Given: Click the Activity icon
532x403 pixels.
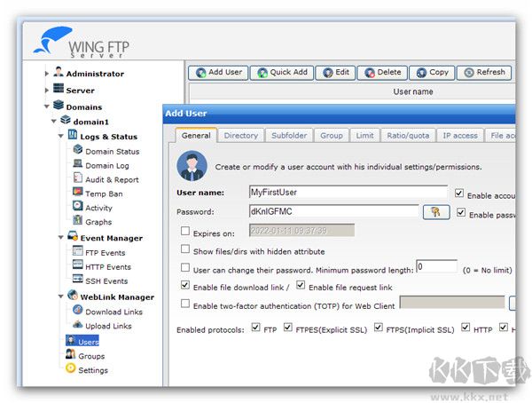Looking at the screenshot, I should [x=78, y=206].
